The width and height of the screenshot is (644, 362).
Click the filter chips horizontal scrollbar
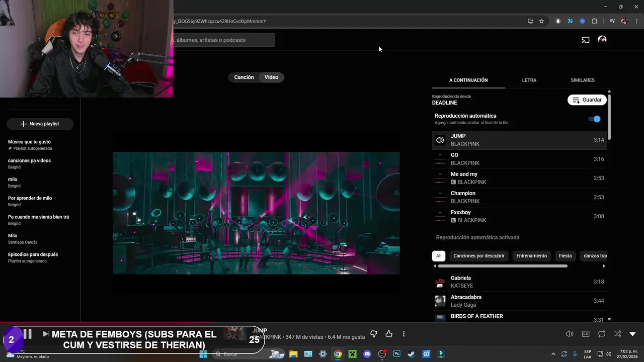[503, 266]
